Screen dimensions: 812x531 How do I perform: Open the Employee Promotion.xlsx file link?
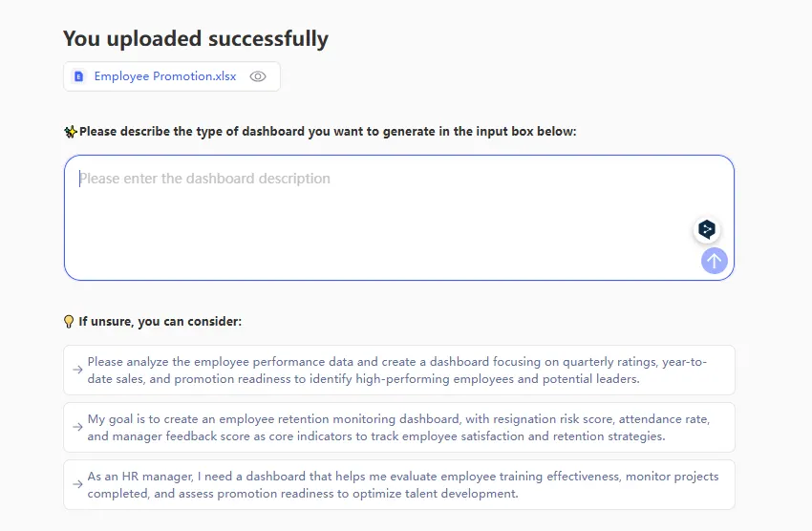[164, 76]
